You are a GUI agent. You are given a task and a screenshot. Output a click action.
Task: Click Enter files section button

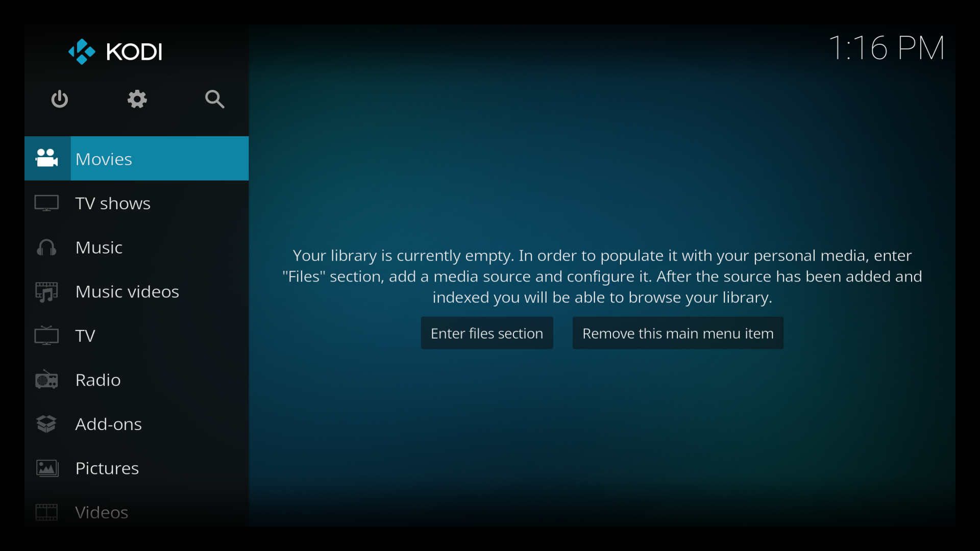point(486,333)
